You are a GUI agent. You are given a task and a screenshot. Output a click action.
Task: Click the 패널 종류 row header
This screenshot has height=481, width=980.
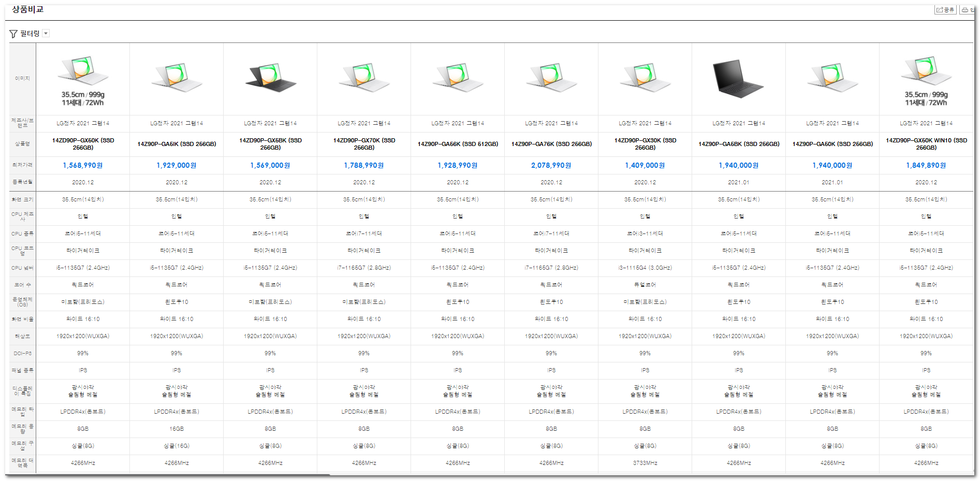point(22,371)
